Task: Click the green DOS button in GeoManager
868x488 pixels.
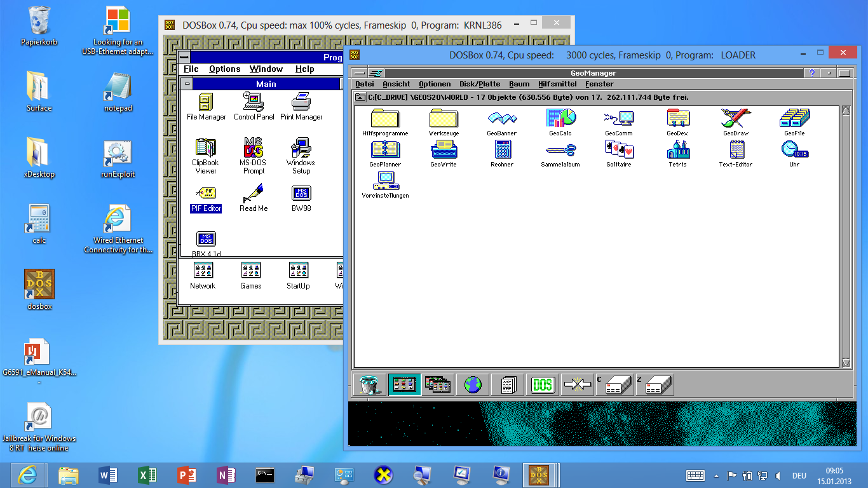Action: point(542,384)
